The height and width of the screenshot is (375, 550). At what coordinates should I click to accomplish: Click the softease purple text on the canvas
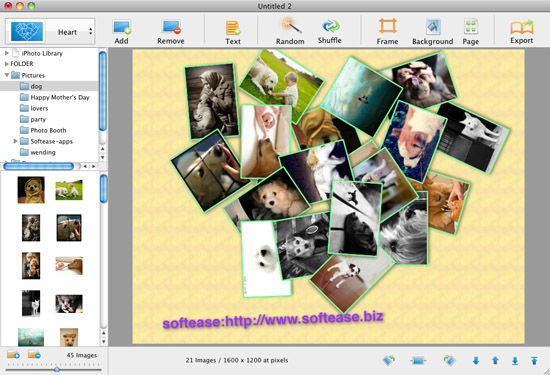coord(273,320)
